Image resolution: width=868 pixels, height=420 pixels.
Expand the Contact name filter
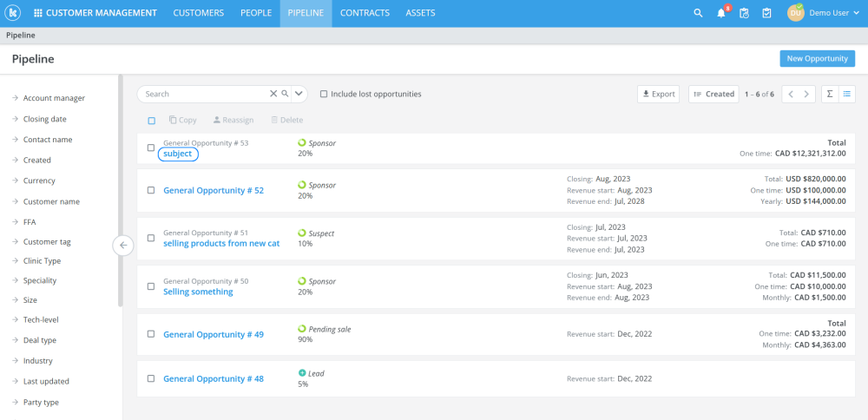click(x=42, y=140)
